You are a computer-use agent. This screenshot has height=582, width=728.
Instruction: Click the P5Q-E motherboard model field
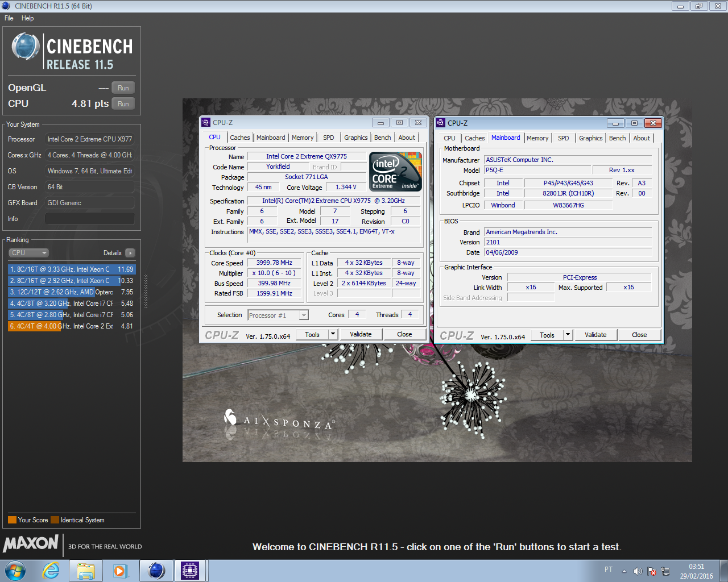tap(537, 170)
